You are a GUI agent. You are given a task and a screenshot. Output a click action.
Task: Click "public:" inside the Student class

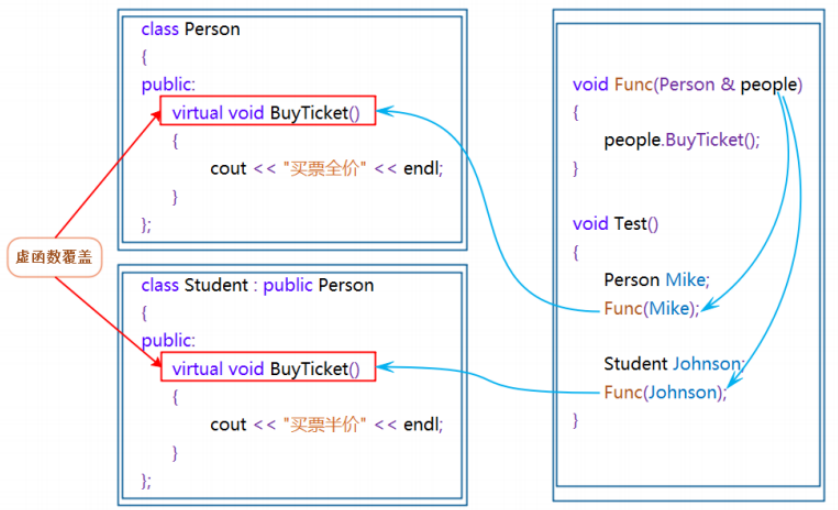[168, 341]
